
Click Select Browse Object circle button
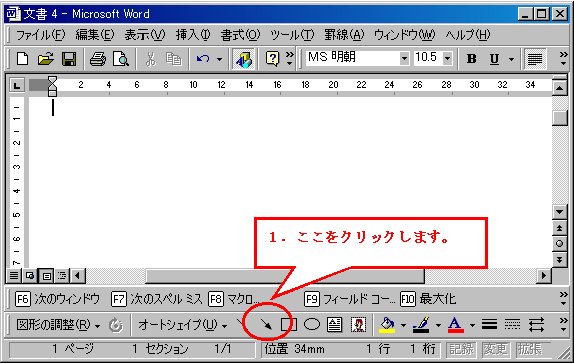559,244
